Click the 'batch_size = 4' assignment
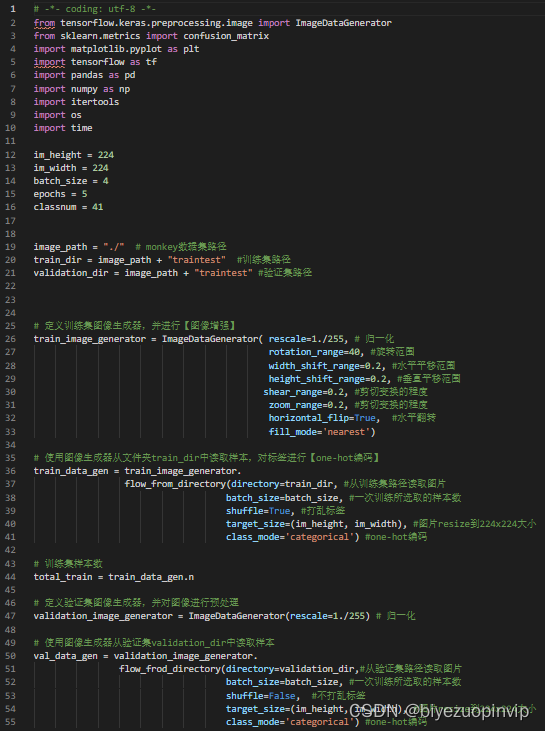The height and width of the screenshot is (731, 545). [x=71, y=181]
